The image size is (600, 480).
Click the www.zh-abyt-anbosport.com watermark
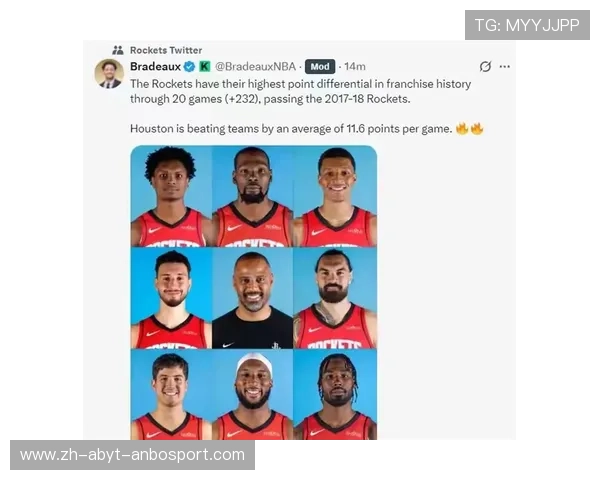132,455
